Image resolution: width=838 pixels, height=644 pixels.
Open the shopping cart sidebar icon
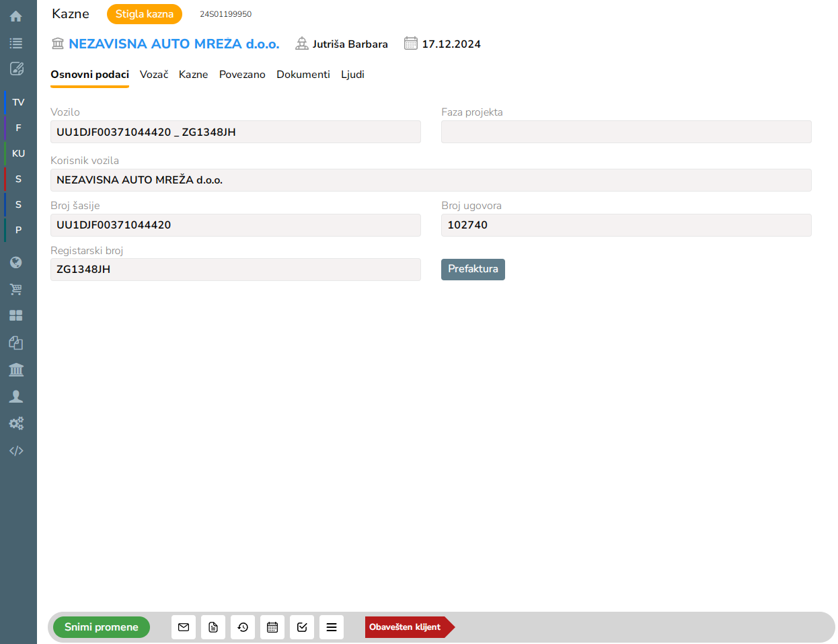16,289
